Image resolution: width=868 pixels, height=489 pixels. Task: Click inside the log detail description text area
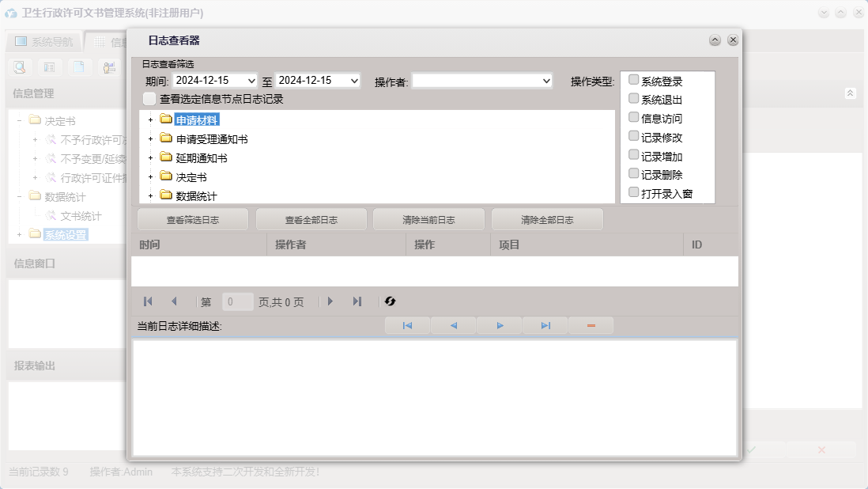pyautogui.click(x=435, y=398)
